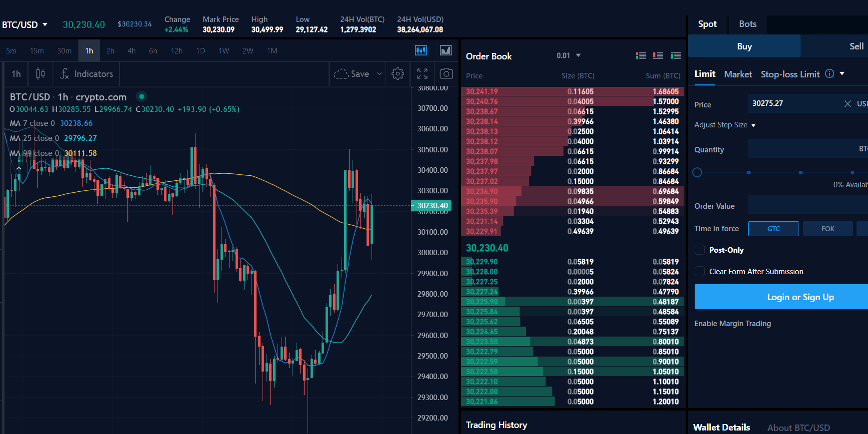
Task: Toggle fullscreen chart mode icon
Action: pos(422,74)
